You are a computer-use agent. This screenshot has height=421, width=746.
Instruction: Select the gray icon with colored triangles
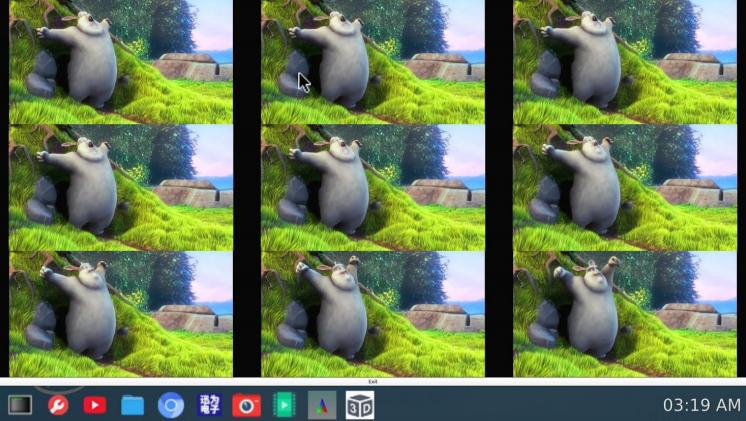pos(322,405)
